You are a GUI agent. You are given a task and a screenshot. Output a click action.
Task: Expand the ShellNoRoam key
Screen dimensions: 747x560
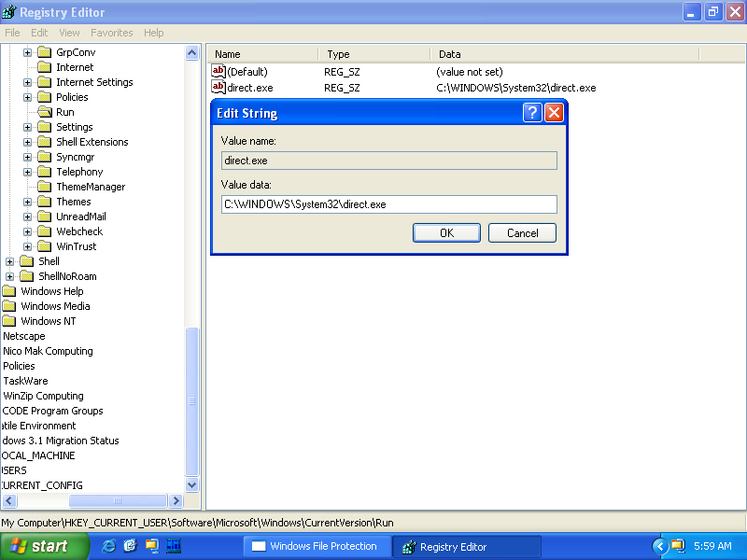pos(10,276)
